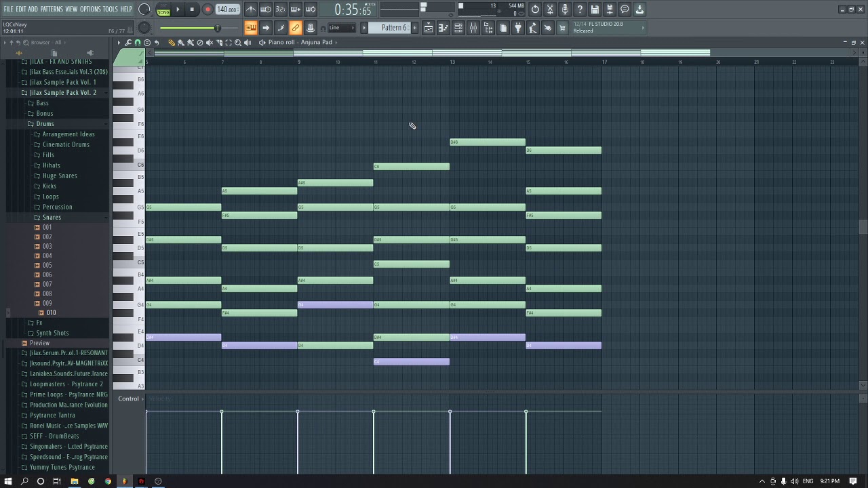Expand the Hihats folder
This screenshot has height=488, width=868.
[51, 165]
